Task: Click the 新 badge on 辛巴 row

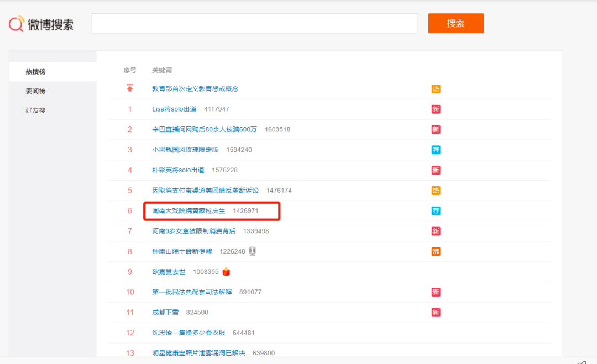Action: tap(436, 130)
